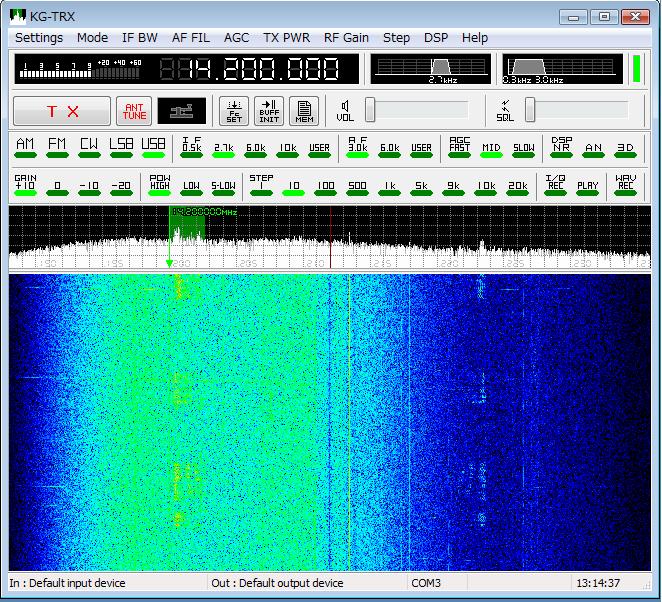This screenshot has height=602, width=662.
Task: Open the DSP menu
Action: (x=436, y=37)
